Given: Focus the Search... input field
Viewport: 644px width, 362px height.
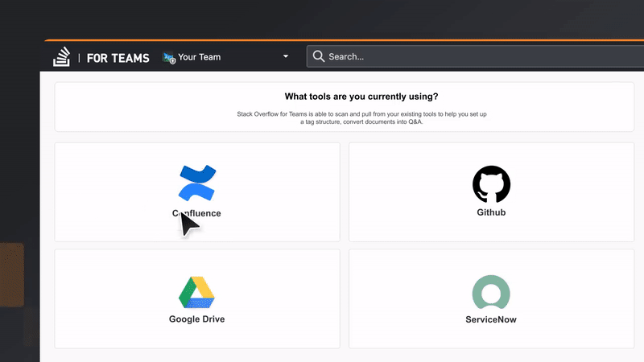Looking at the screenshot, I should point(475,56).
